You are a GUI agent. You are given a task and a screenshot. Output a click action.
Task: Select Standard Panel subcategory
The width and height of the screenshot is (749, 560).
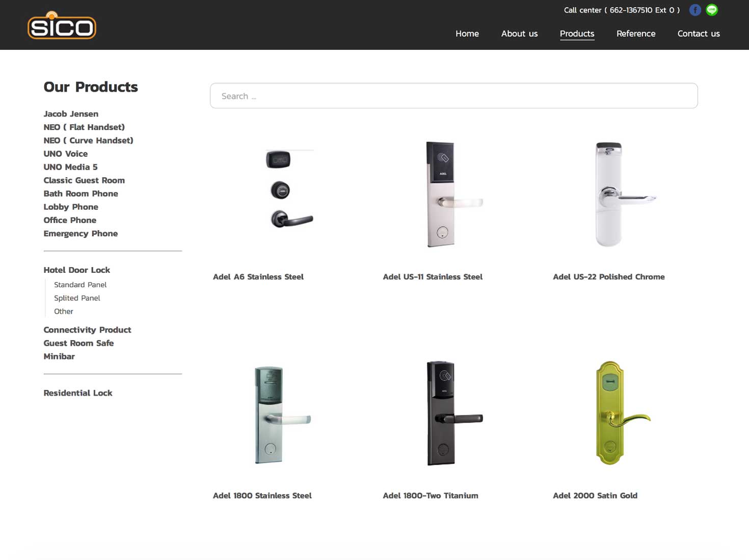point(80,285)
